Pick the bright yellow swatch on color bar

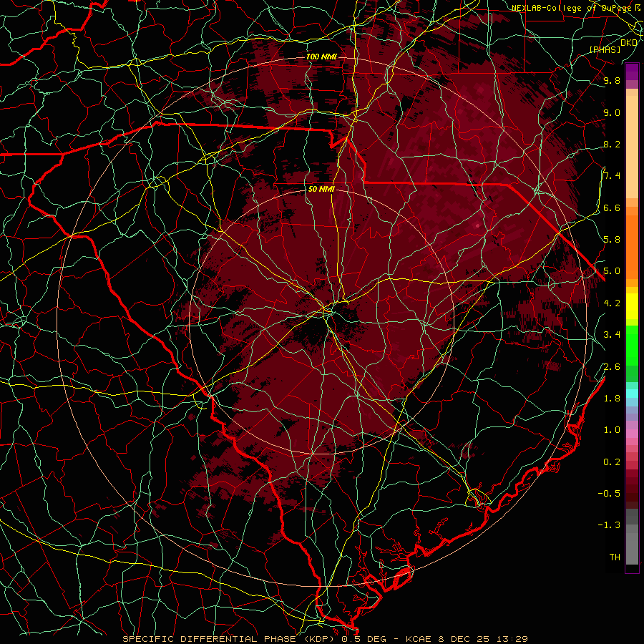tap(632, 306)
